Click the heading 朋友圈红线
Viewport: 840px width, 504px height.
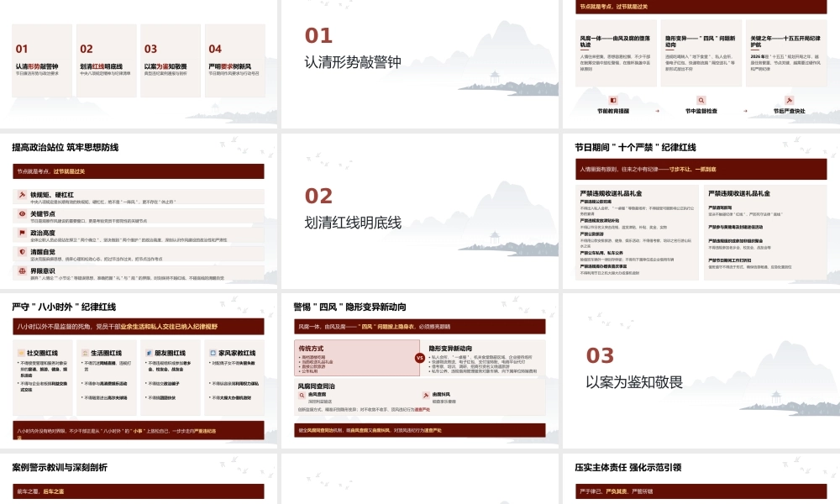(x=170, y=353)
